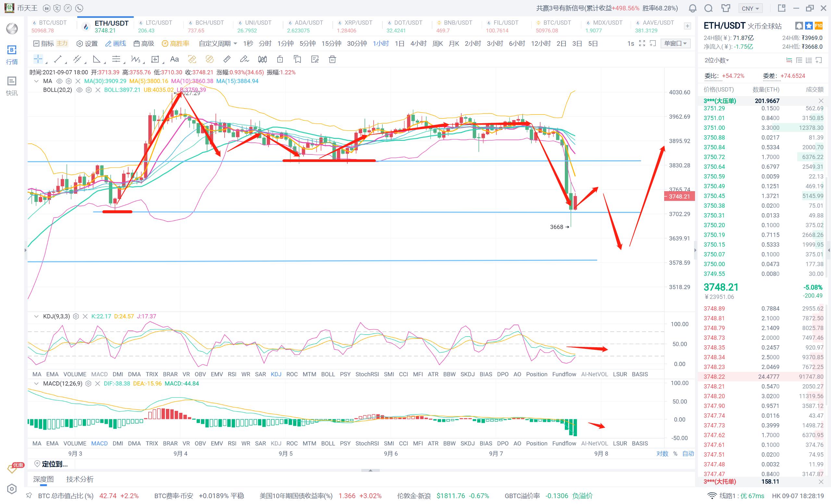Select the trend line drawing tool

(58, 59)
